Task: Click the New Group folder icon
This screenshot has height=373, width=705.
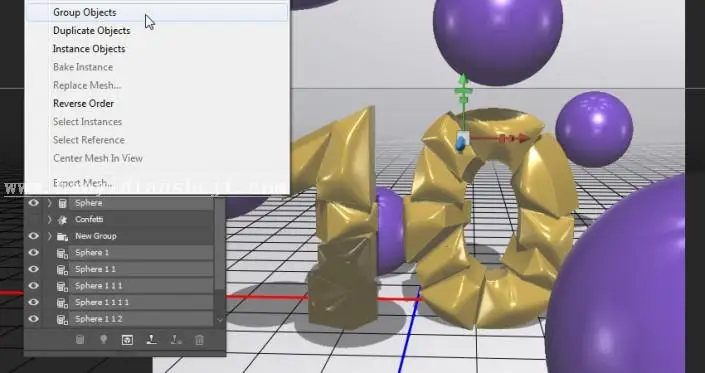Action: pos(62,236)
